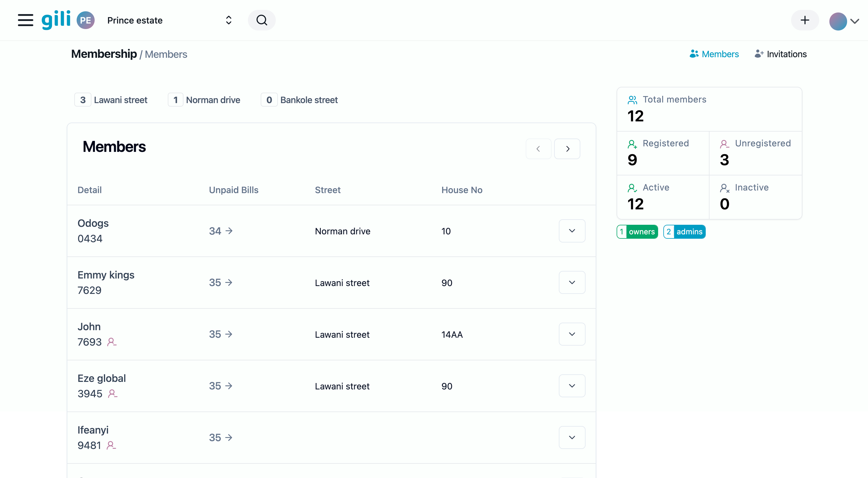Click the Registered count 9

pyautogui.click(x=632, y=160)
